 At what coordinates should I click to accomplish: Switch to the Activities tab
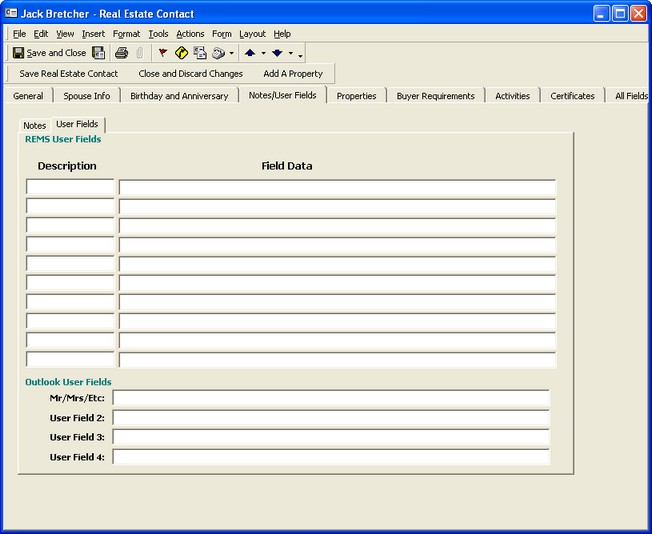pos(512,96)
